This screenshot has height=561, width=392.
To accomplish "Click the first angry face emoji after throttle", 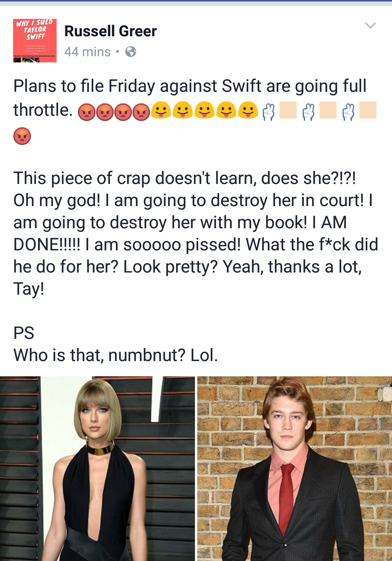I will 87,112.
